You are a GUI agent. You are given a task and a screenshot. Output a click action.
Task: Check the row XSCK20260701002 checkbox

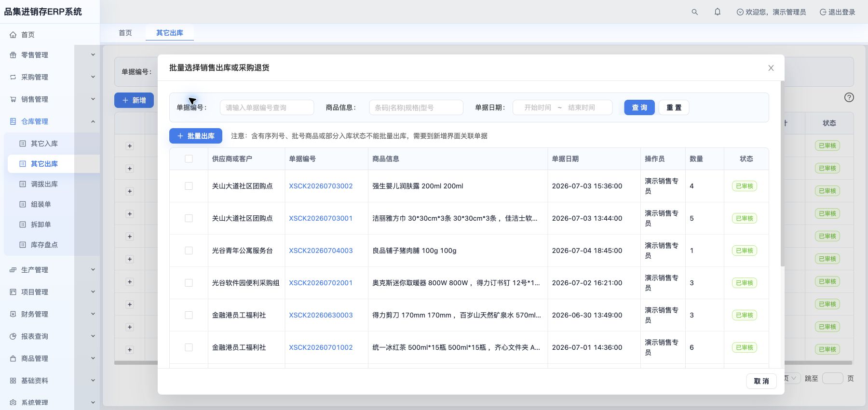(x=189, y=347)
